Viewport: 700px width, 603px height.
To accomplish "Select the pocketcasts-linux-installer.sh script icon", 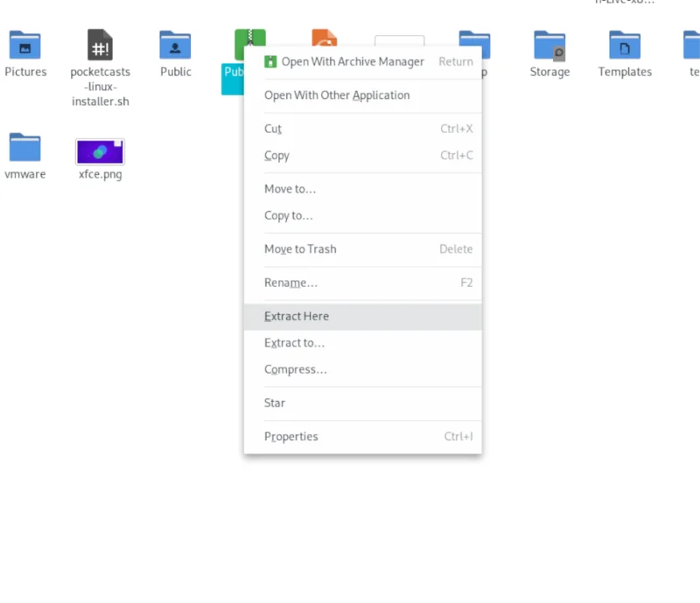I will (100, 45).
